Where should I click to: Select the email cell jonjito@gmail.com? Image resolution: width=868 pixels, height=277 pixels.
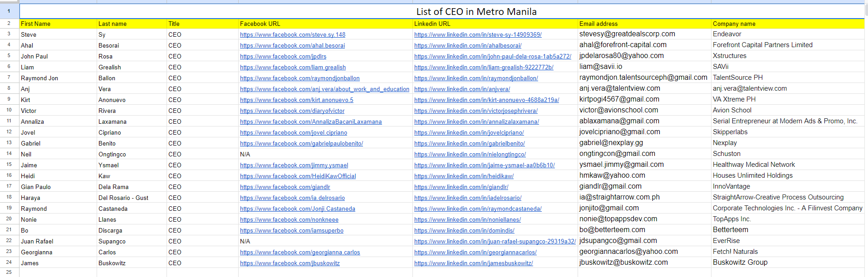tap(644, 208)
